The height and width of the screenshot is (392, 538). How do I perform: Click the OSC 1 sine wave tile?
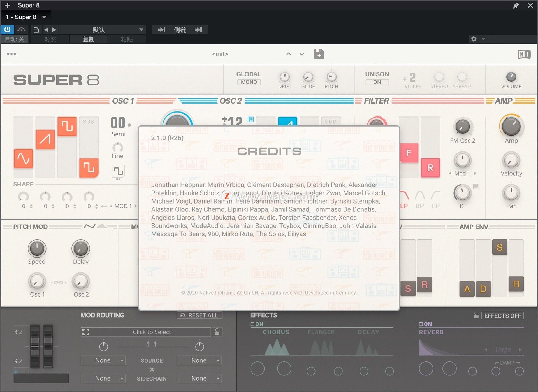click(x=23, y=158)
